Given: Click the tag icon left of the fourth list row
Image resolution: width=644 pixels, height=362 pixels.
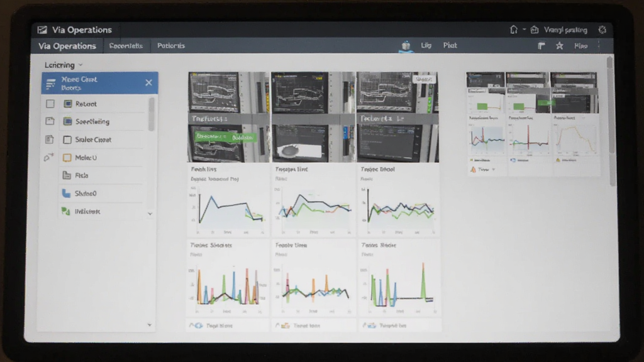Looking at the screenshot, I should point(48,157).
